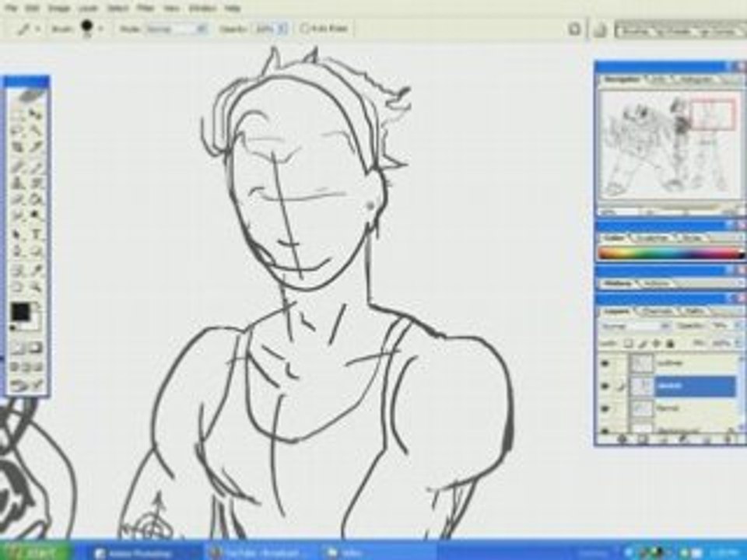Open the Image menu
Image resolution: width=747 pixels, height=560 pixels.
coord(59,8)
